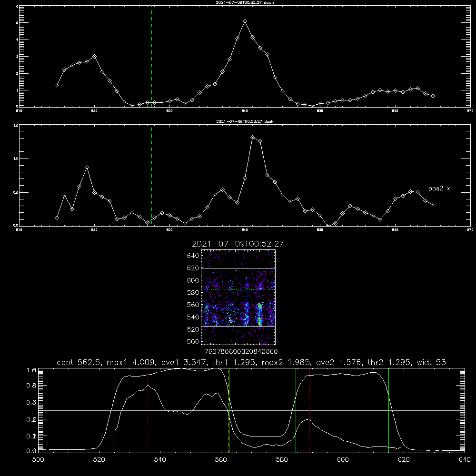This screenshot has width=476, height=476.
Task: Select 'widt 53' in the stats header
Action: (x=431, y=362)
